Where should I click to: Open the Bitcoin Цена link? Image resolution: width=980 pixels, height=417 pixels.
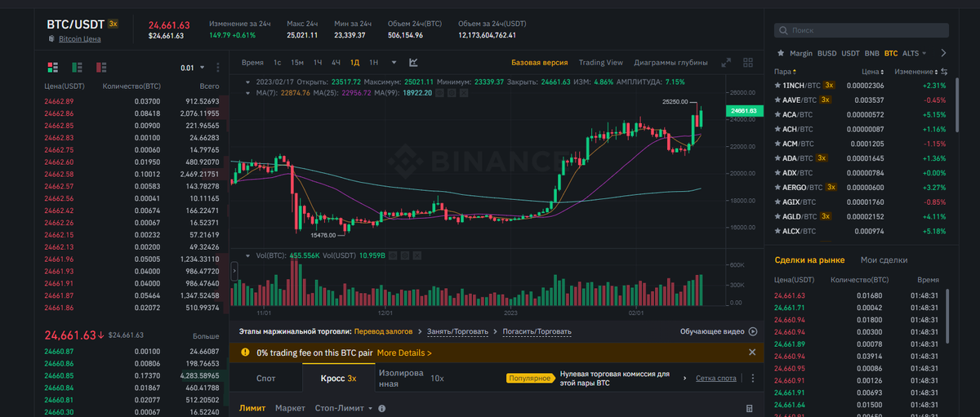(80, 38)
